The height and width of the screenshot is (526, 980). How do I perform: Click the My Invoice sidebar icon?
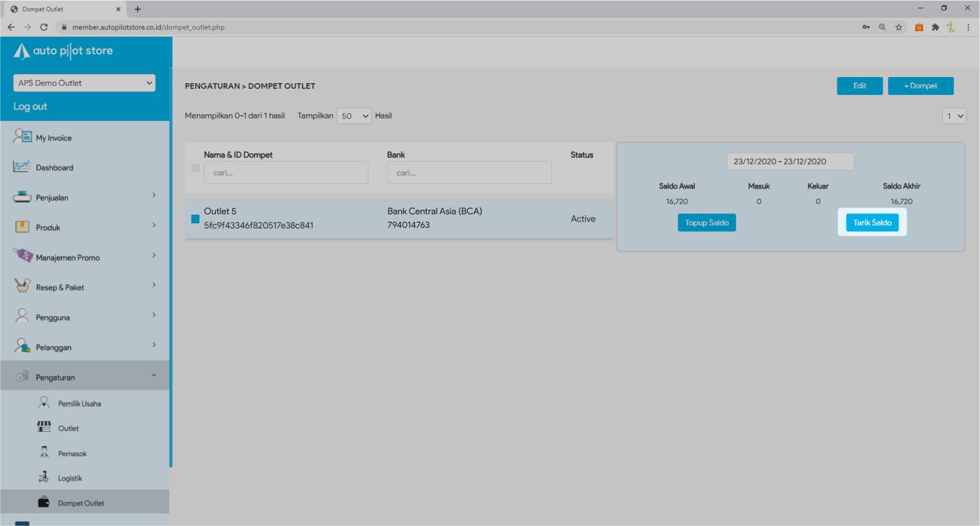(x=23, y=136)
